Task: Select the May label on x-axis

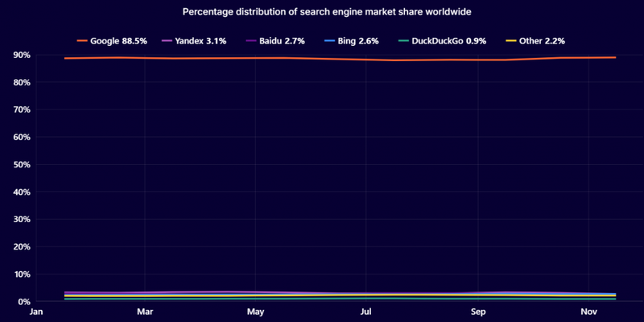Action: coord(255,312)
